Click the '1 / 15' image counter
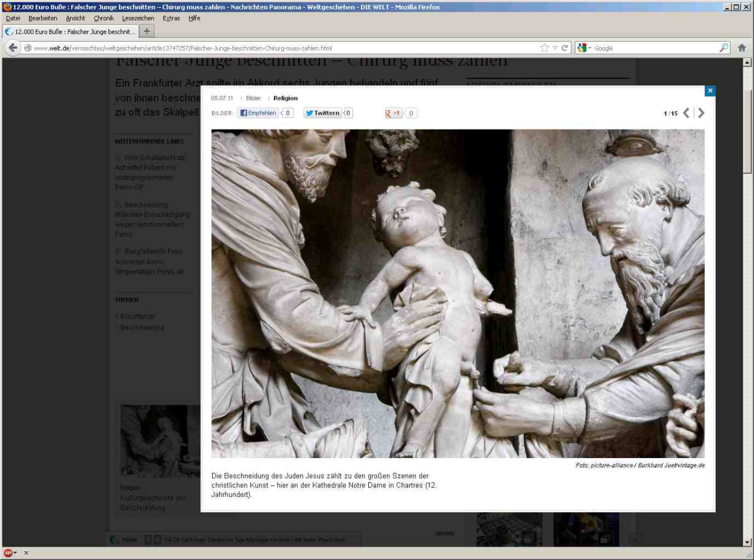This screenshot has width=754, height=560. tap(670, 114)
